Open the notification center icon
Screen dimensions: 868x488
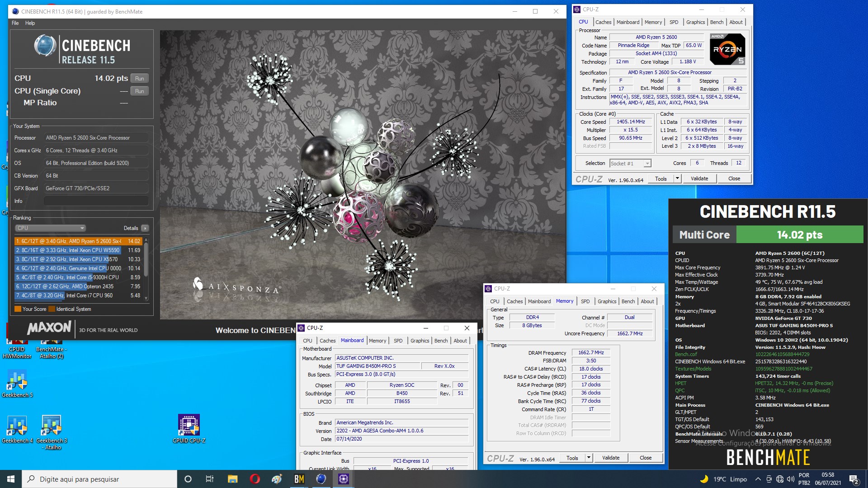[854, 479]
